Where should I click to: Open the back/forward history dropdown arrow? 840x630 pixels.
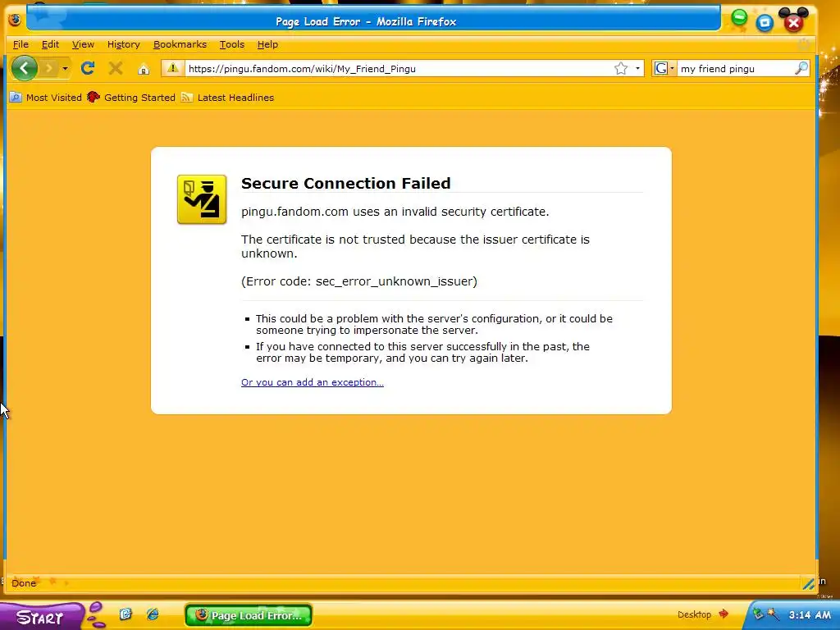[x=65, y=69]
